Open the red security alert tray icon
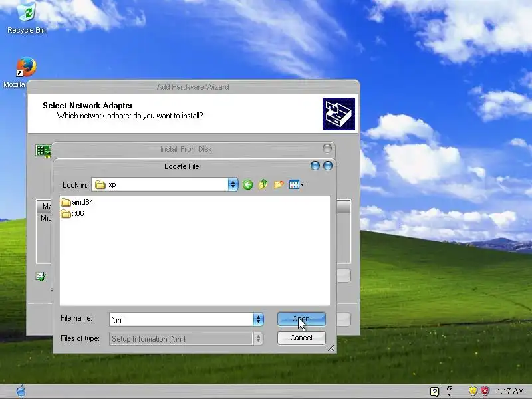The width and height of the screenshot is (532, 399). click(x=485, y=391)
